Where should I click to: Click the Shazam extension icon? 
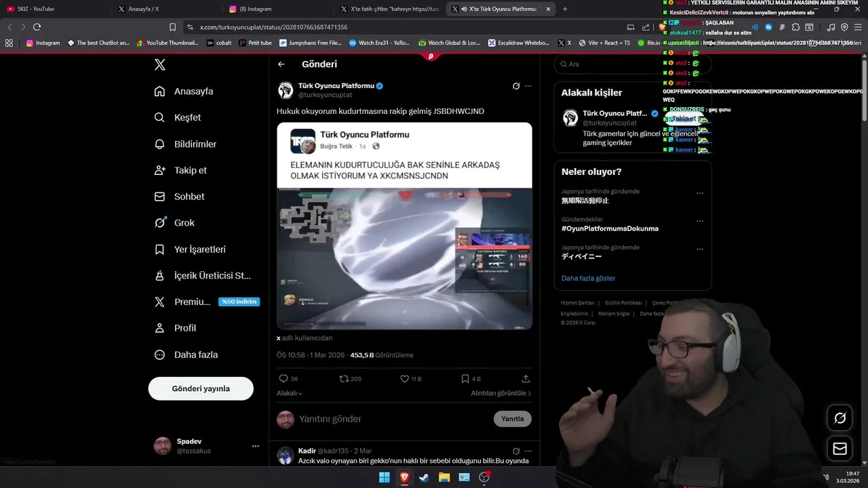[768, 27]
